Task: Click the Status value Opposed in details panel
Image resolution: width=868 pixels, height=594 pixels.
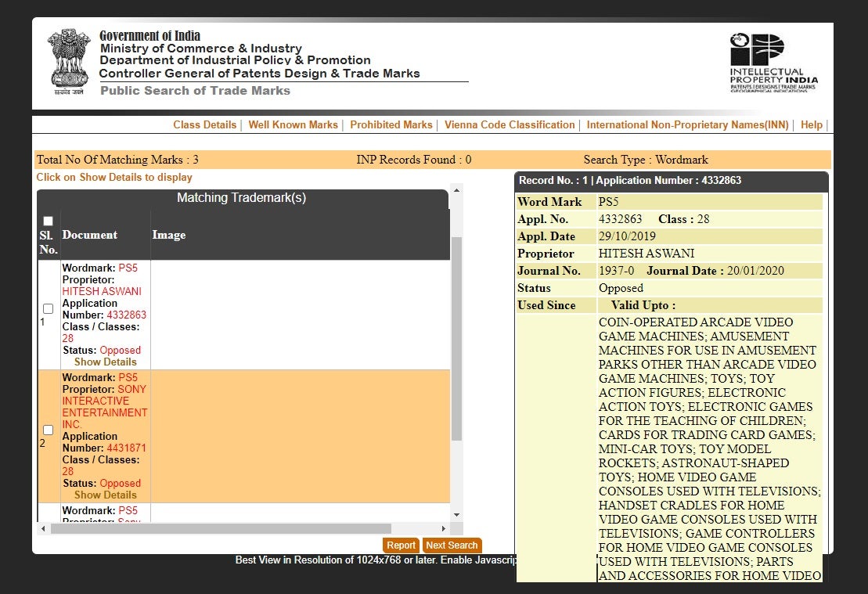Action: (x=621, y=288)
